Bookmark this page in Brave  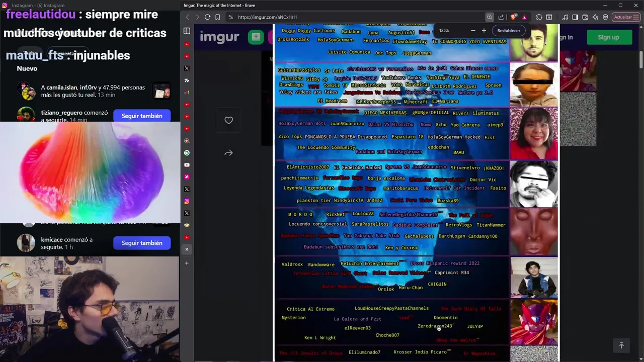pos(218,17)
